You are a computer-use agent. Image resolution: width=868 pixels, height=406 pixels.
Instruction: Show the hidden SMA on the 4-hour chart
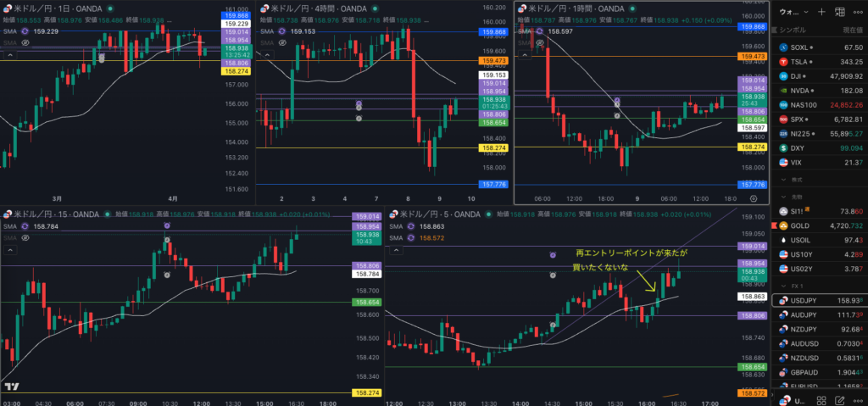coord(283,42)
